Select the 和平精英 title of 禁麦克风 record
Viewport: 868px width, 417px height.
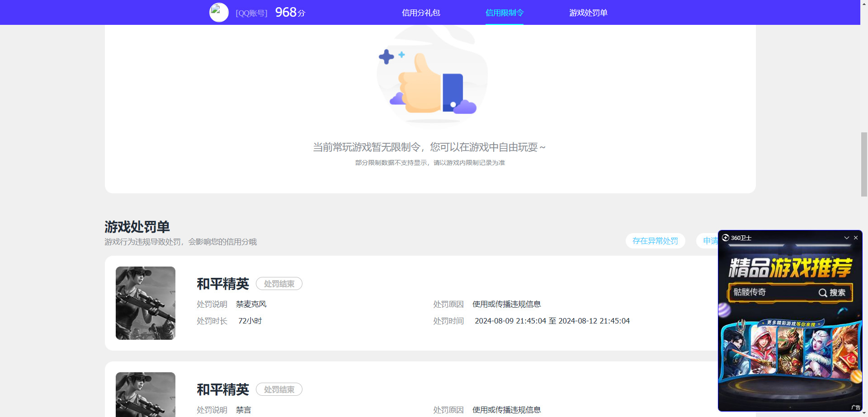click(223, 284)
